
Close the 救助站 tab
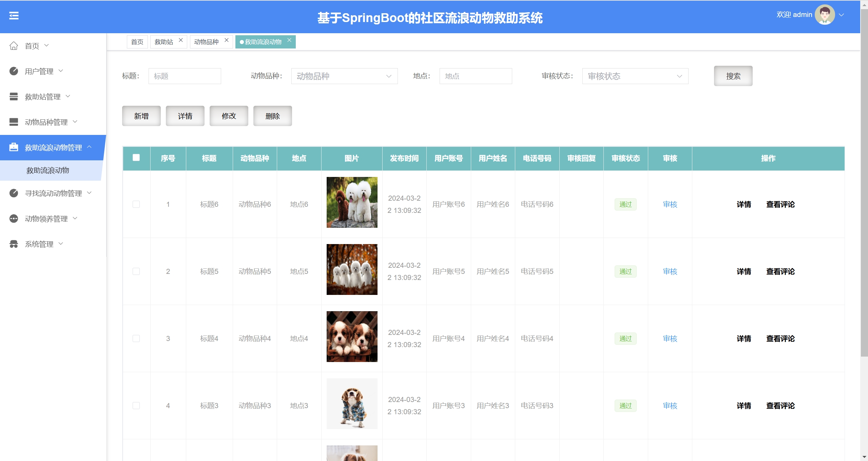[x=181, y=40]
